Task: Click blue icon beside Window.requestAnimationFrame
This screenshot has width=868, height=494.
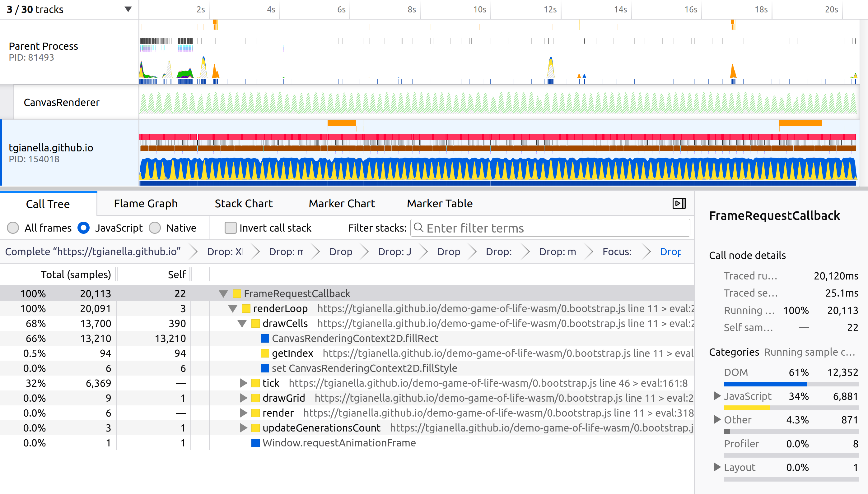Action: click(x=255, y=443)
